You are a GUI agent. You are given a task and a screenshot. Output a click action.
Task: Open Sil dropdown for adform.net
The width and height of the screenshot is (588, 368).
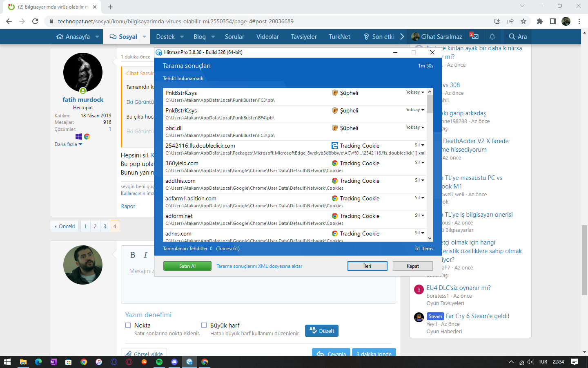click(420, 215)
